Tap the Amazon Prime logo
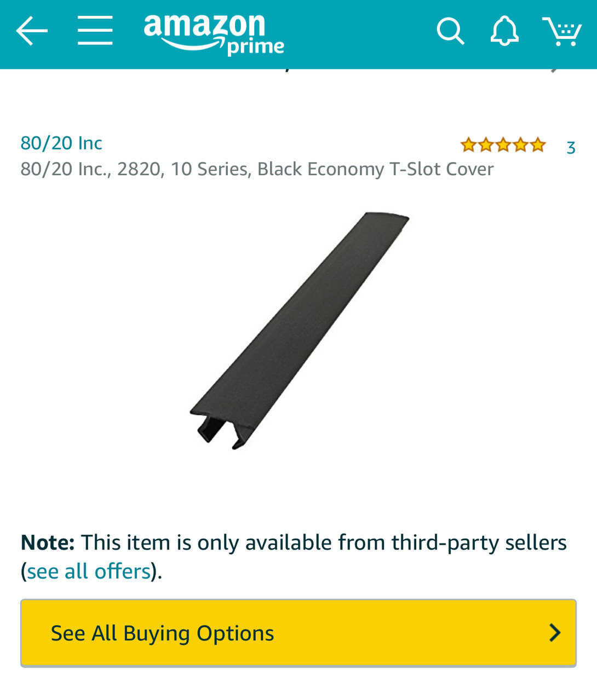Image resolution: width=597 pixels, height=700 pixels. pos(214,34)
